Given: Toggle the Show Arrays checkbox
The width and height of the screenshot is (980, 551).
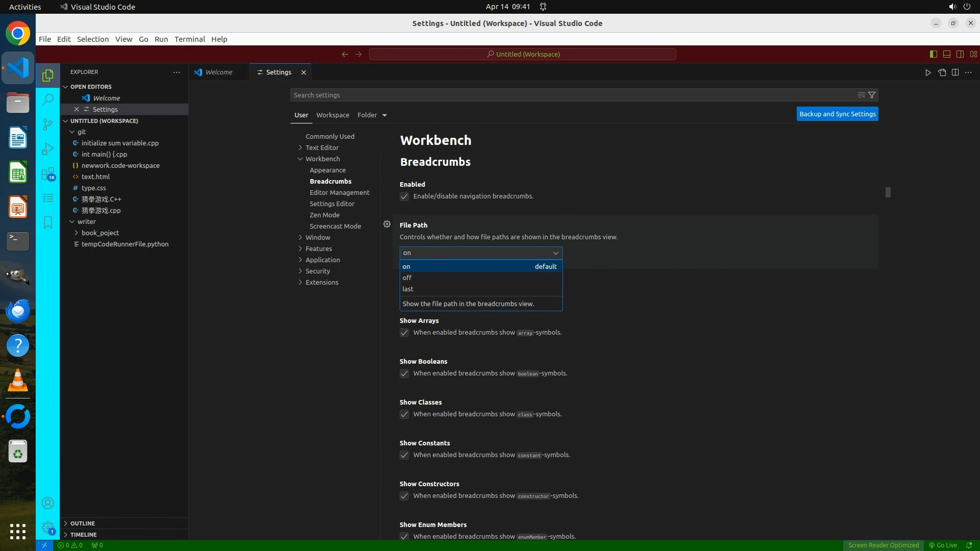Looking at the screenshot, I should 404,333.
